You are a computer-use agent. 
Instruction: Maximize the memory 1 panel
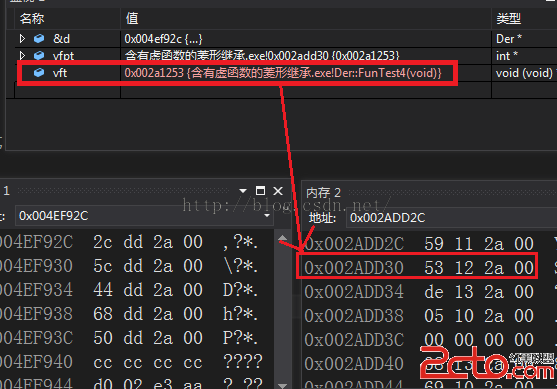[x=260, y=191]
